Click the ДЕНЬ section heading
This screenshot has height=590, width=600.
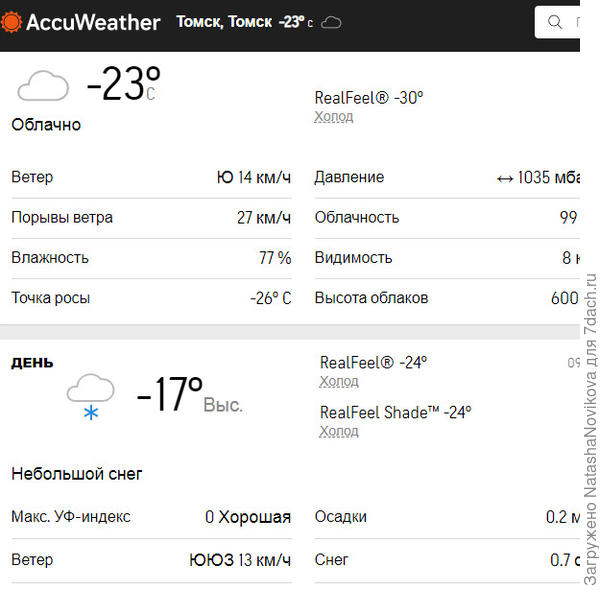tap(32, 363)
